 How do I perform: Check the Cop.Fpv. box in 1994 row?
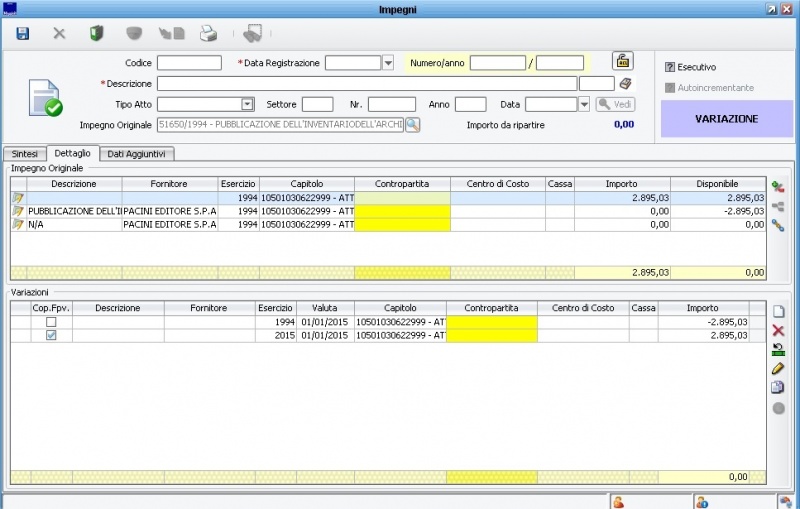(51, 323)
